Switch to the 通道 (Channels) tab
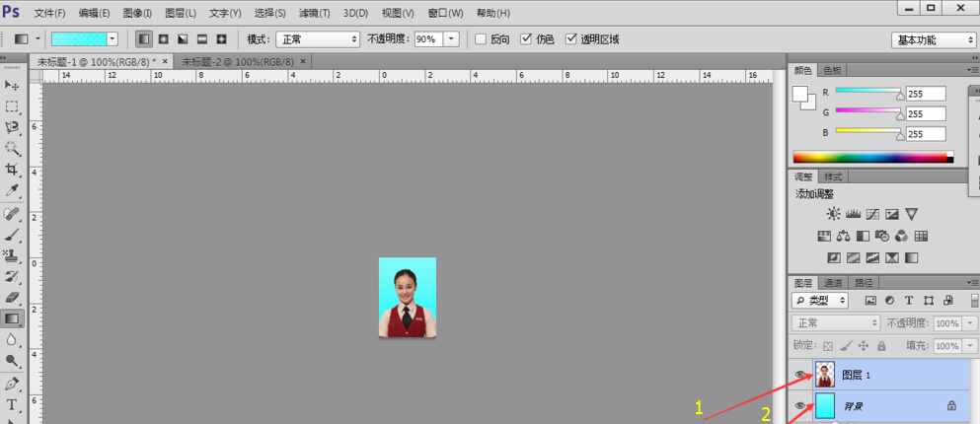The width and height of the screenshot is (980, 424). point(833,282)
